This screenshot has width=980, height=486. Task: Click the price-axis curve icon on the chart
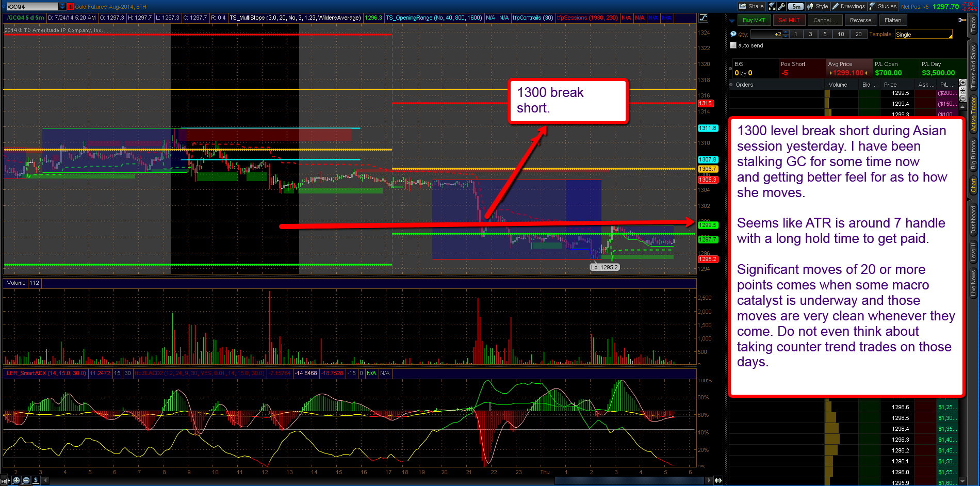click(704, 18)
